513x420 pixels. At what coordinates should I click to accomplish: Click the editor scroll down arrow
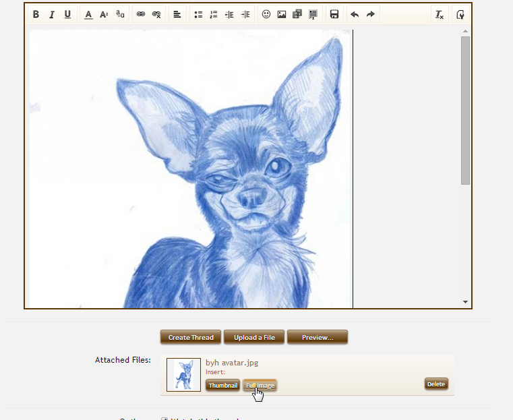pos(465,302)
